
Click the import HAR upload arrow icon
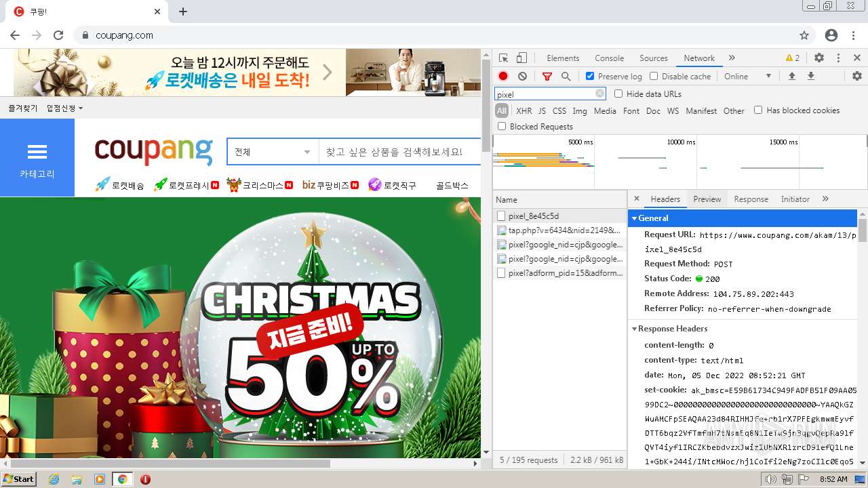[x=791, y=77]
